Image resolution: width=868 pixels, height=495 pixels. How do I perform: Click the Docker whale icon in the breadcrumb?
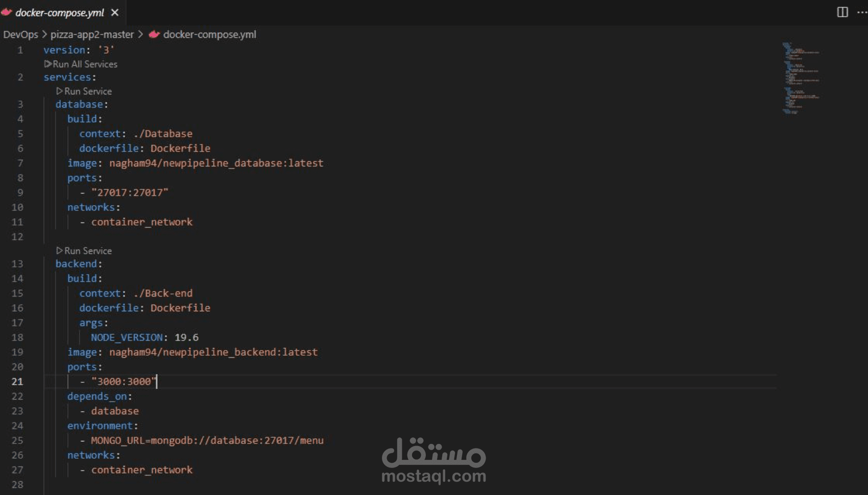click(x=154, y=34)
